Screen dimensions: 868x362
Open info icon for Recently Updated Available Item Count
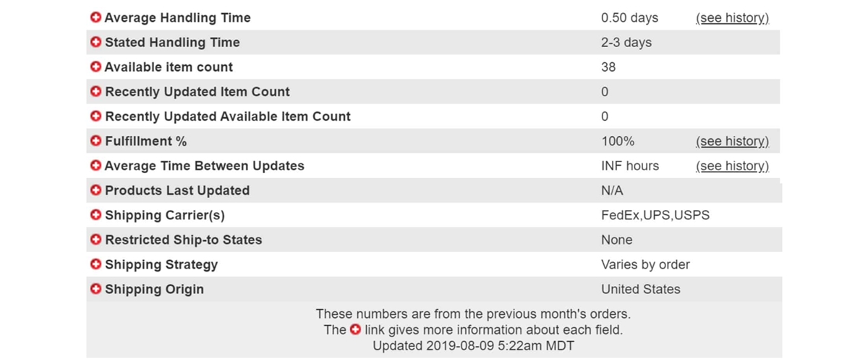[x=95, y=117]
